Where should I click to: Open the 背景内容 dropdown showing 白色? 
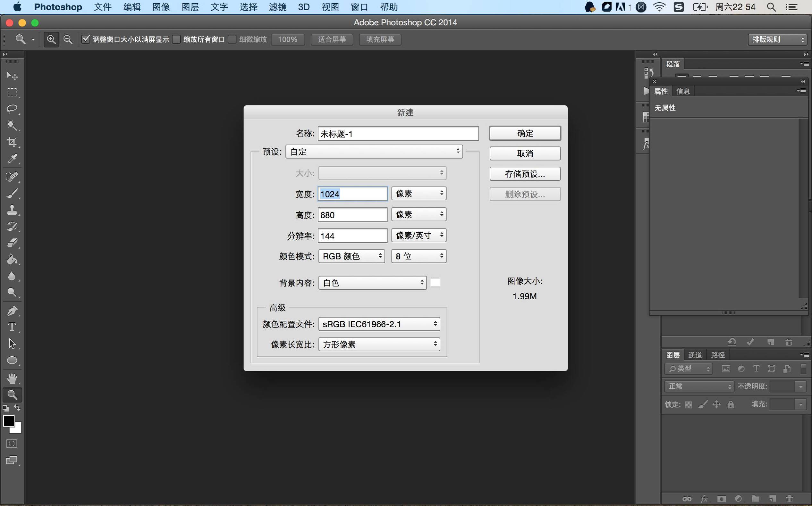click(372, 283)
